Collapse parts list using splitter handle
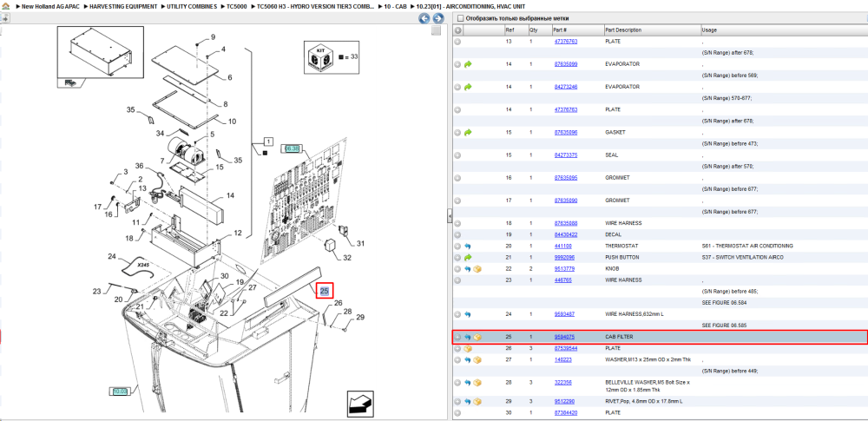The width and height of the screenshot is (868, 421). (450, 215)
